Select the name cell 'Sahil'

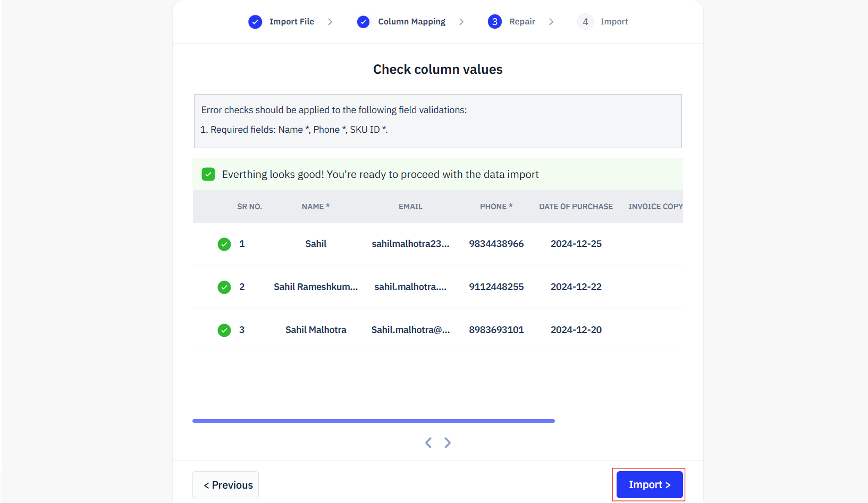click(x=316, y=244)
